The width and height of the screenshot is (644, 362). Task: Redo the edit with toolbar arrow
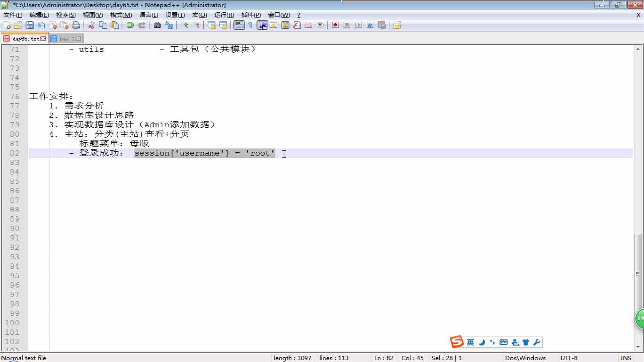pos(142,25)
